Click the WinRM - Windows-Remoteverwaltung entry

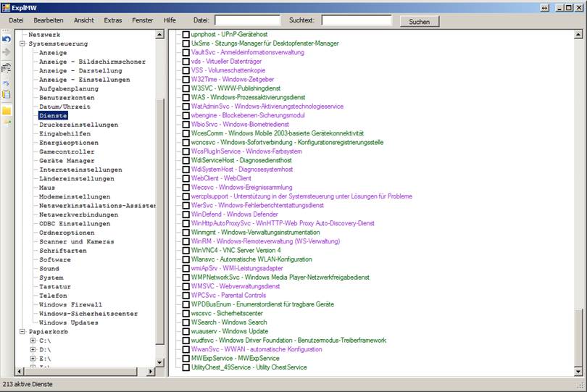coord(265,241)
